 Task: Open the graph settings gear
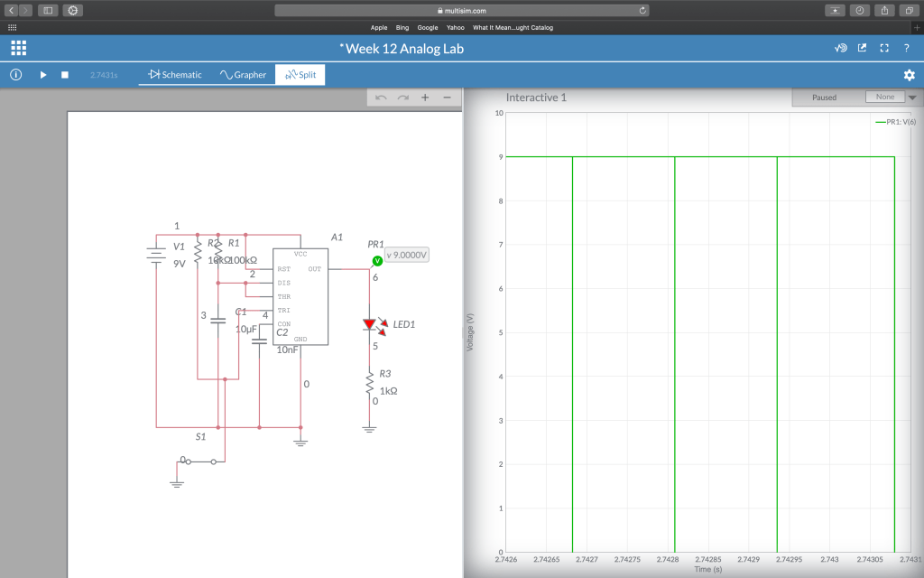point(909,75)
